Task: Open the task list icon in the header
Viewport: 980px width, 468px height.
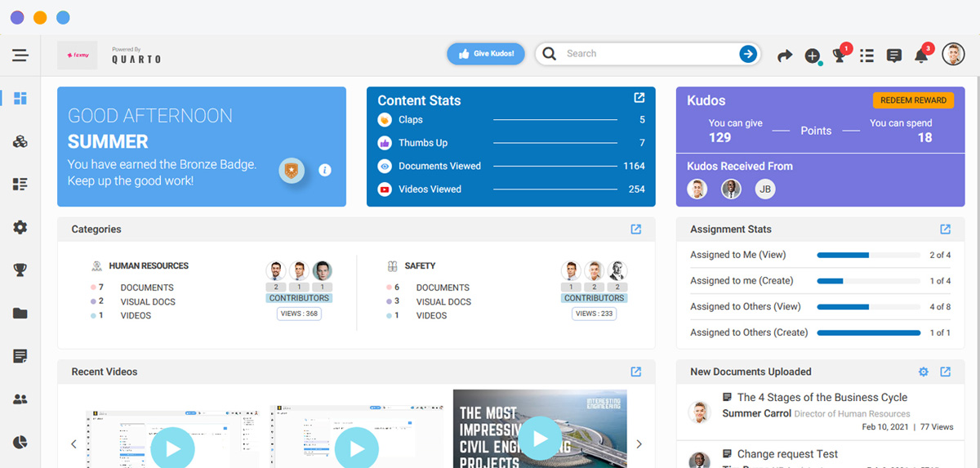Action: point(867,56)
